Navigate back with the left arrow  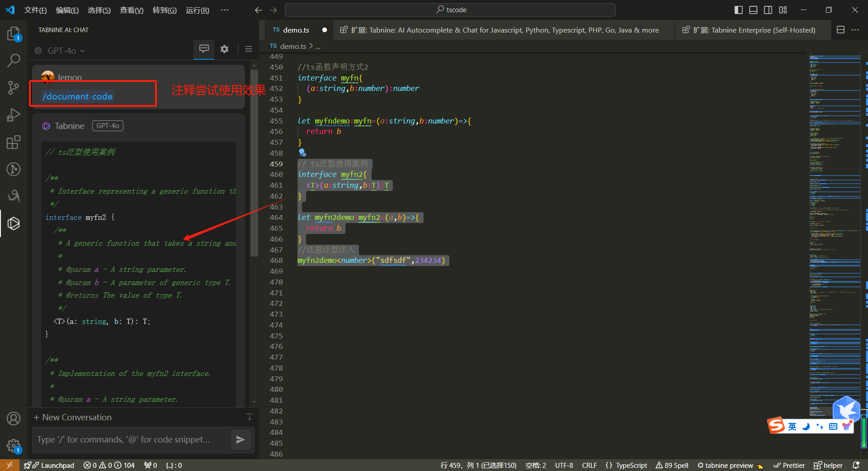pyautogui.click(x=258, y=10)
